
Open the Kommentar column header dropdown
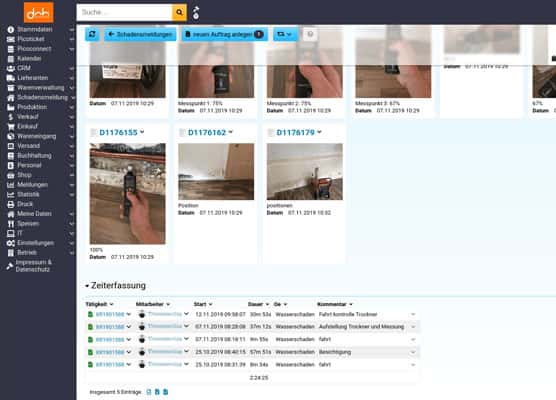click(x=351, y=304)
